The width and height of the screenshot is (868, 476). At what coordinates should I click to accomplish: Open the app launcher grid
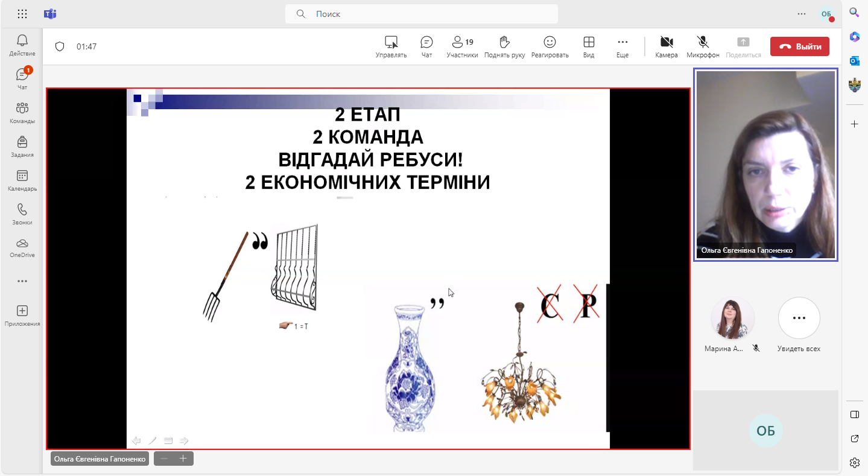pos(22,14)
